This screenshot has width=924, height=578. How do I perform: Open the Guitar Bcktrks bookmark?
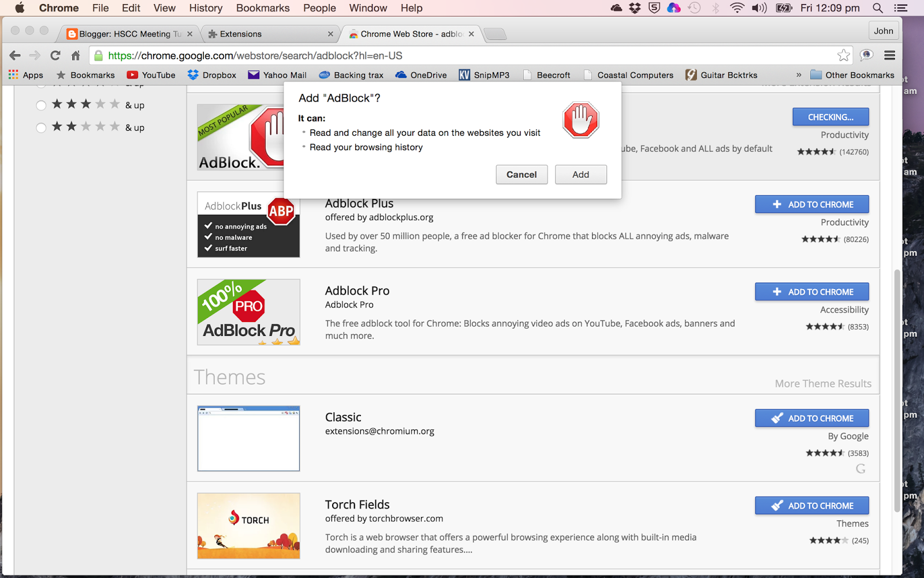click(721, 75)
